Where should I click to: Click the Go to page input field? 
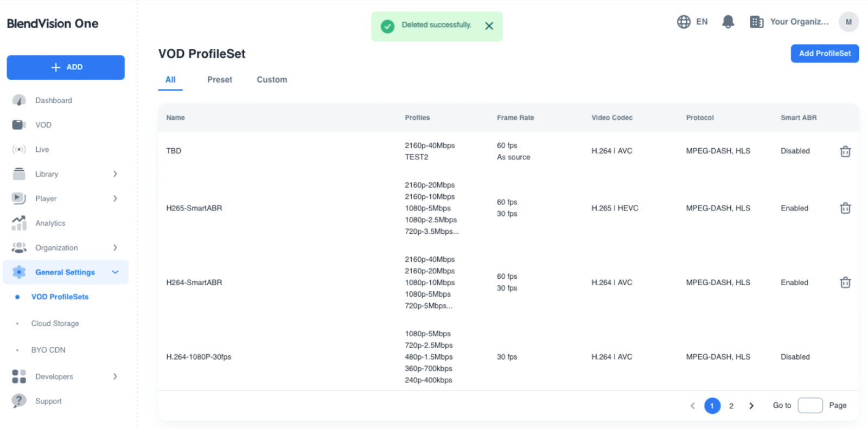coord(809,406)
